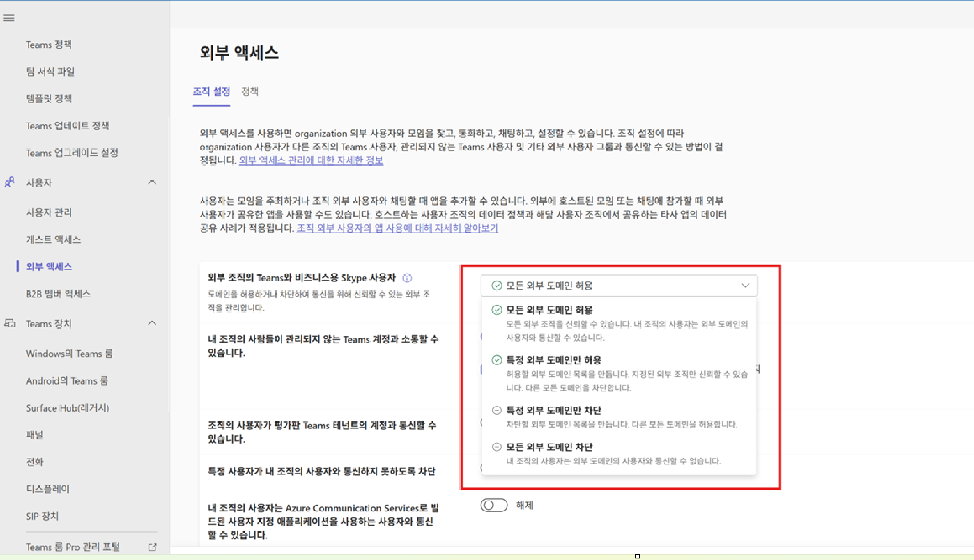
Task: Click external link icon next to Teams 룸 Pro
Action: coord(152,547)
